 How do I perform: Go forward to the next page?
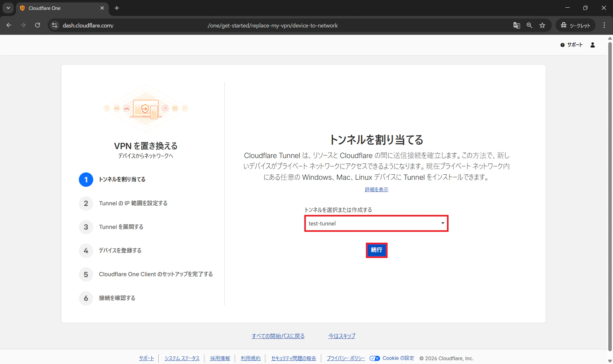(23, 25)
